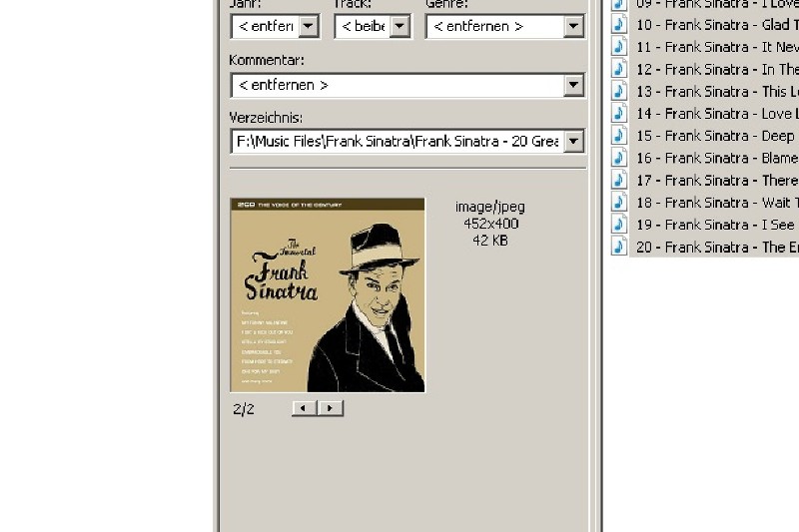Click the music file icon for track 14
The width and height of the screenshot is (799, 532).
619,113
